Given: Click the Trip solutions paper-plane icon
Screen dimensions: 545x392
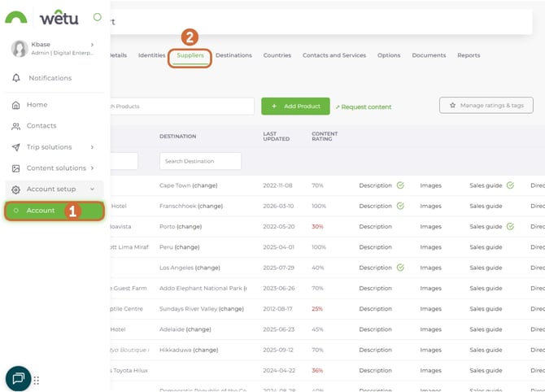Looking at the screenshot, I should (16, 147).
